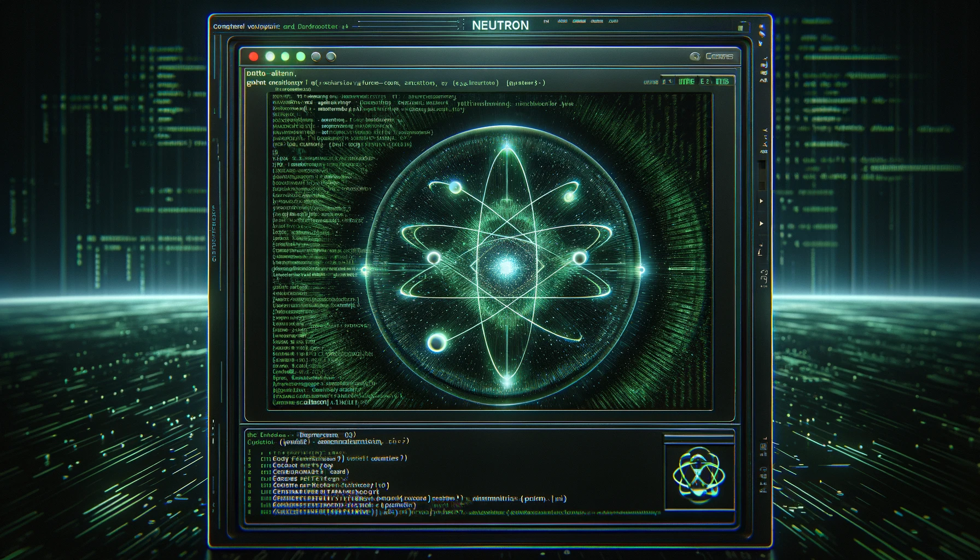980x560 pixels.
Task: Click the camera-style icon beside the Centers button
Action: pyautogui.click(x=696, y=56)
